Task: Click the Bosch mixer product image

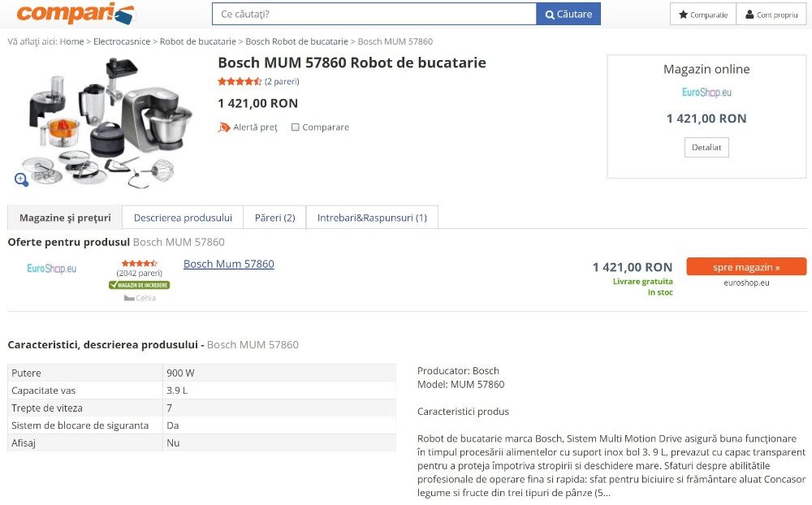Action: coord(106,122)
